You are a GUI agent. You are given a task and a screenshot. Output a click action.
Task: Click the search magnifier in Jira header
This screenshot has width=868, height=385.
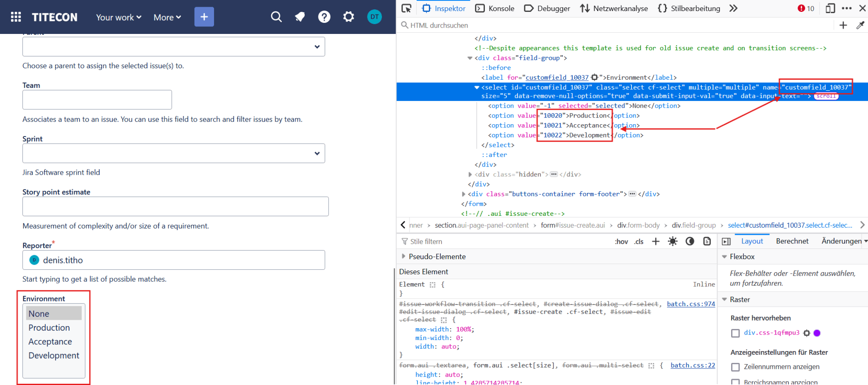point(276,17)
